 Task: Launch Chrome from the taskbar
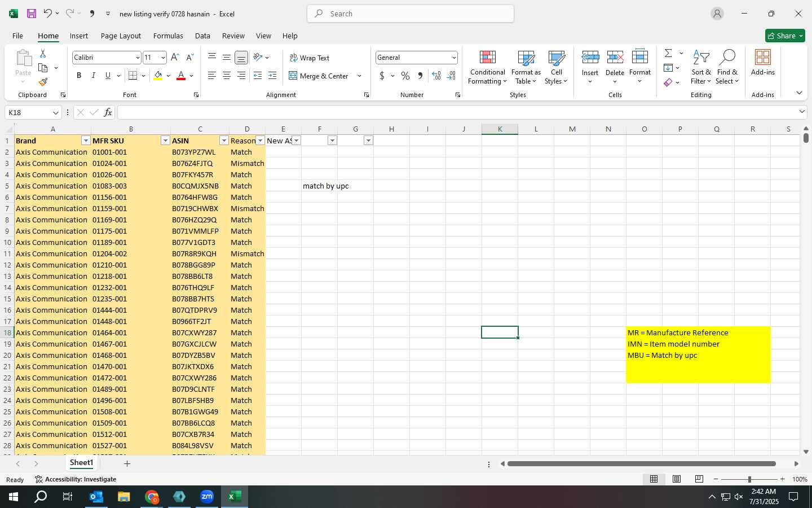pyautogui.click(x=152, y=497)
